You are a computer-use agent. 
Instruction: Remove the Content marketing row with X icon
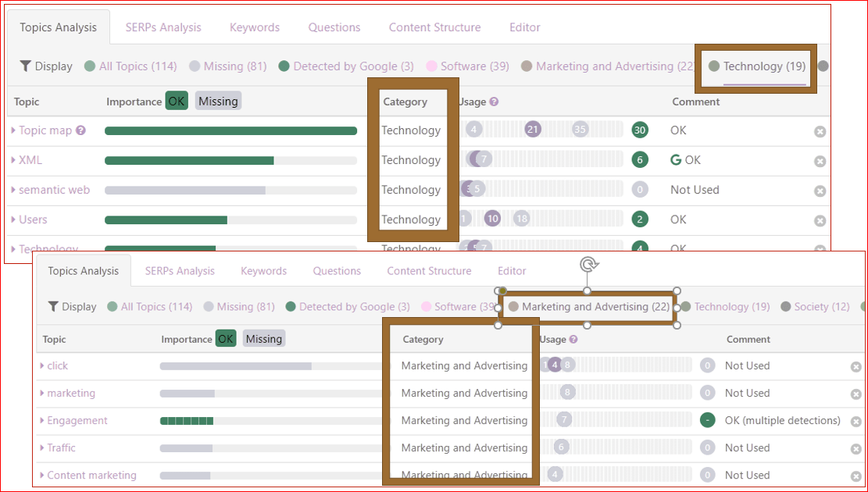click(x=855, y=476)
